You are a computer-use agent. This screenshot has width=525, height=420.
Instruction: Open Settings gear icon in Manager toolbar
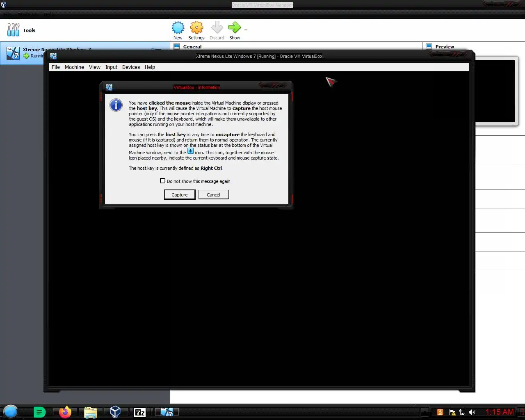pyautogui.click(x=196, y=28)
